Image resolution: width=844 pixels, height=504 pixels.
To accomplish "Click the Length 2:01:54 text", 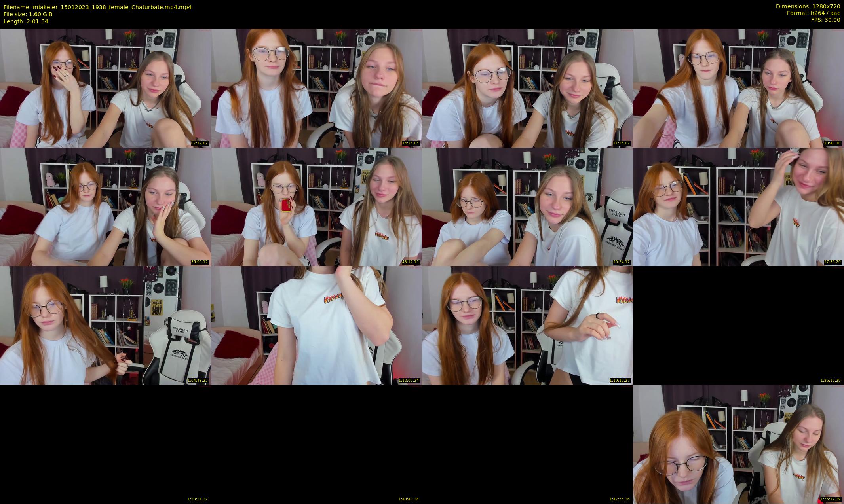I will pos(26,21).
